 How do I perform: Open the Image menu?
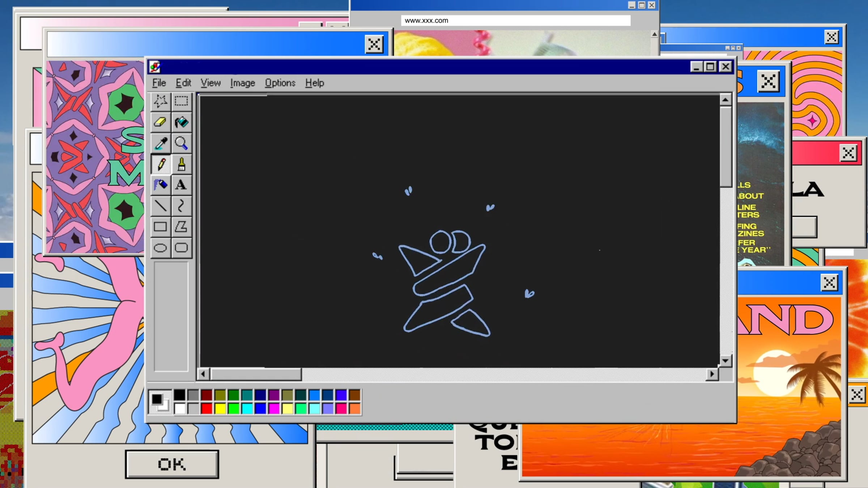(243, 83)
